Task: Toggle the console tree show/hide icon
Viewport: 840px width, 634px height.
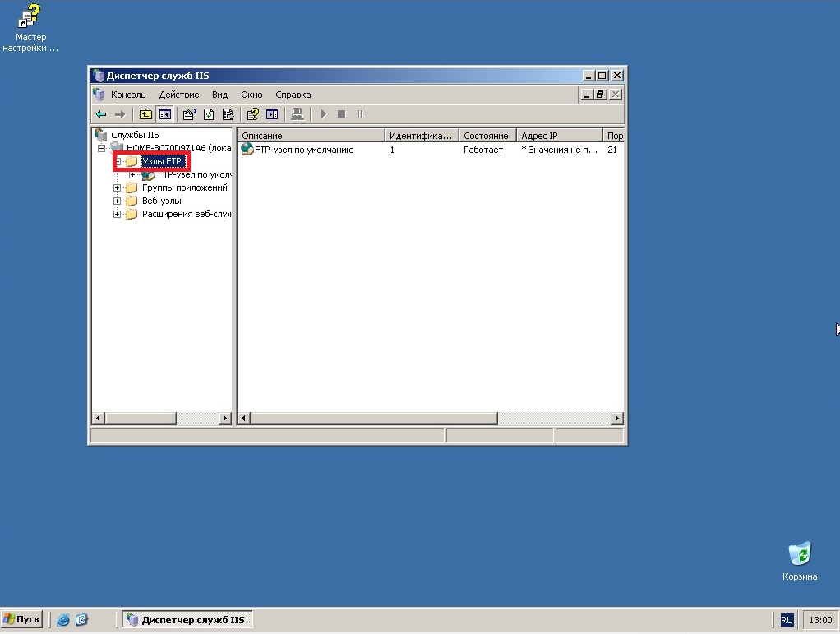Action: click(165, 114)
